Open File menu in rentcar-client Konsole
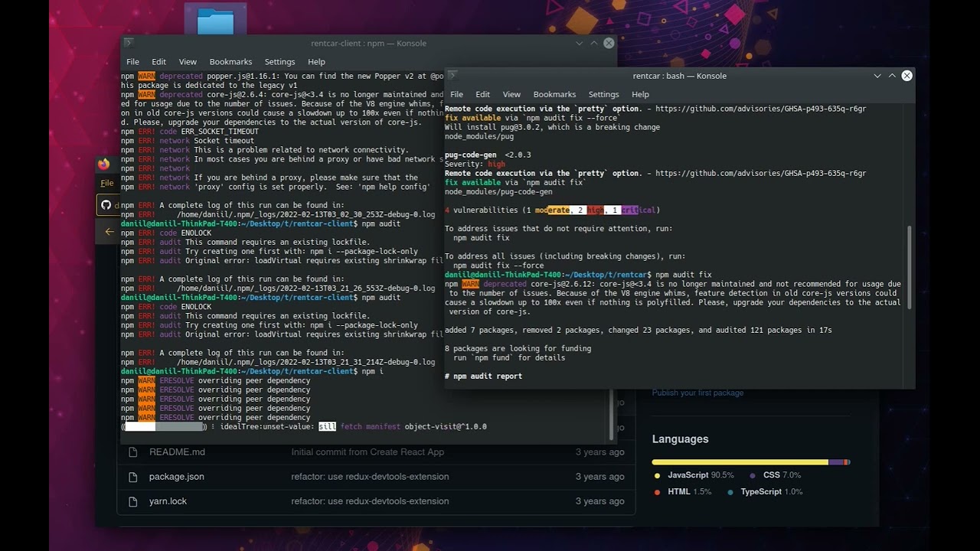The image size is (980, 551). click(x=133, y=62)
